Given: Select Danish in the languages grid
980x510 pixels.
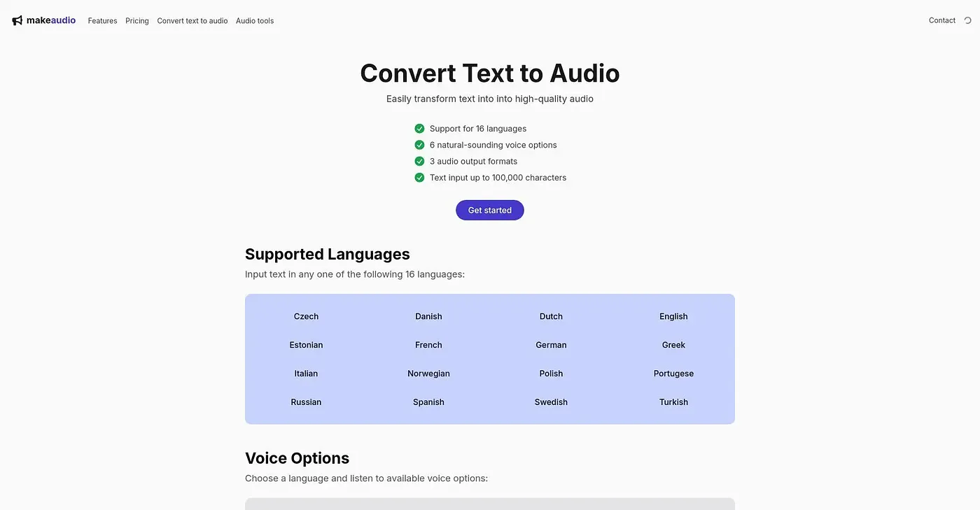Looking at the screenshot, I should click(428, 316).
